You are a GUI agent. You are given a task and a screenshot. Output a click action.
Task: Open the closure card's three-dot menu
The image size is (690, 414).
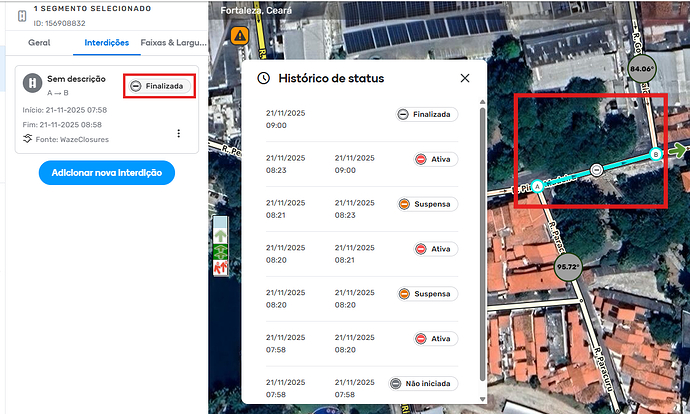(x=178, y=133)
